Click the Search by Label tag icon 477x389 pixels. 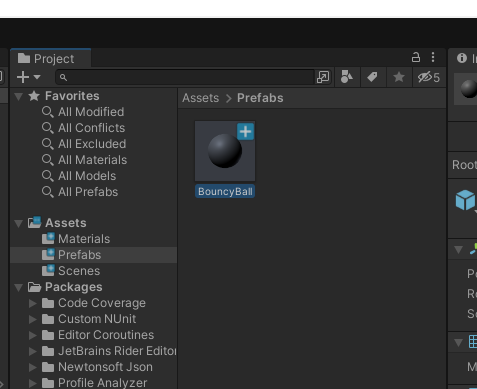tap(372, 77)
